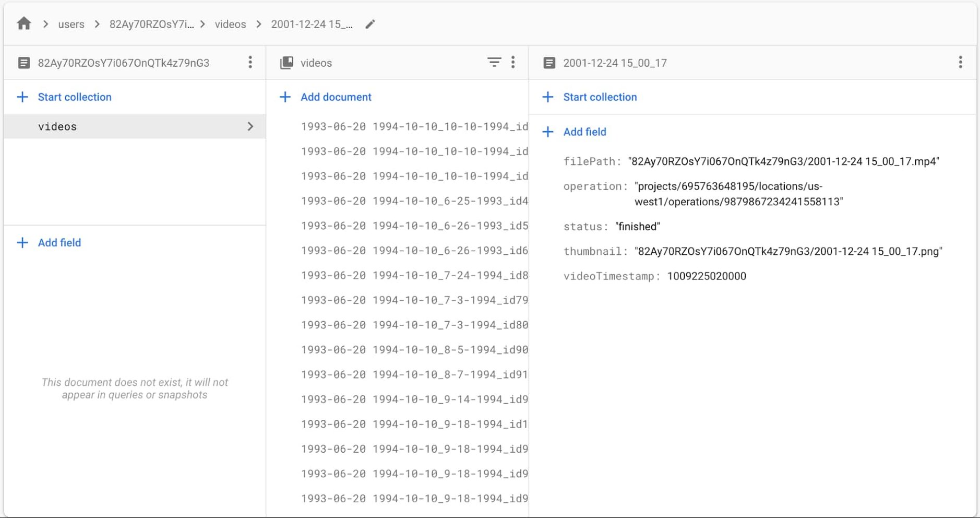Add a document to the videos collection
This screenshot has width=980, height=518.
pos(326,97)
